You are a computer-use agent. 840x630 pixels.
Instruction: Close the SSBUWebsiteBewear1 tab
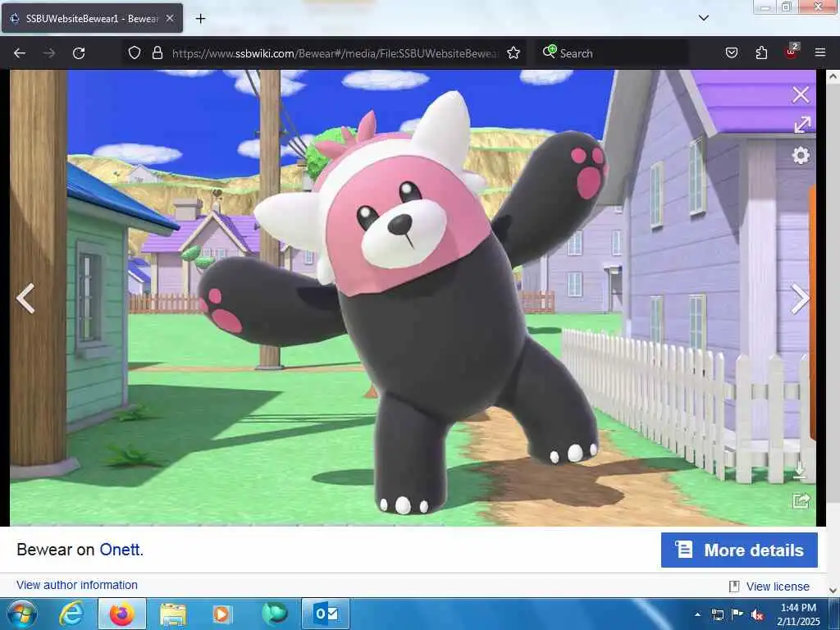170,18
